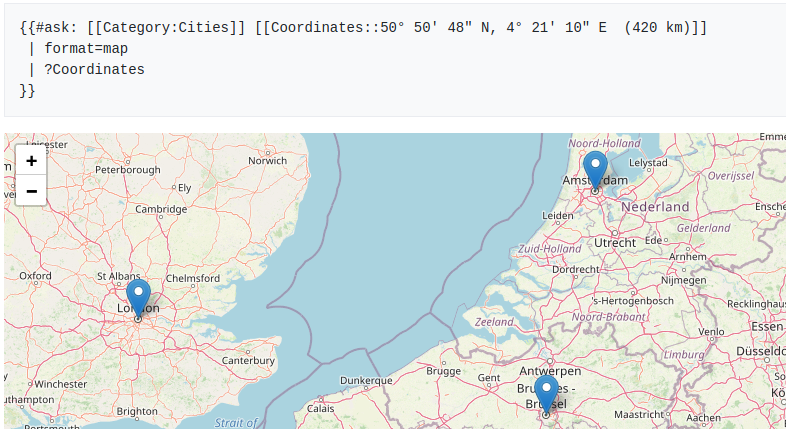Click the Noord-Holland province label

604,143
